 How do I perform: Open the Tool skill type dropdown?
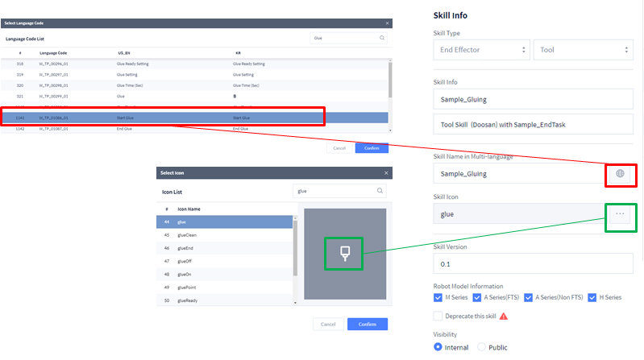pos(583,50)
